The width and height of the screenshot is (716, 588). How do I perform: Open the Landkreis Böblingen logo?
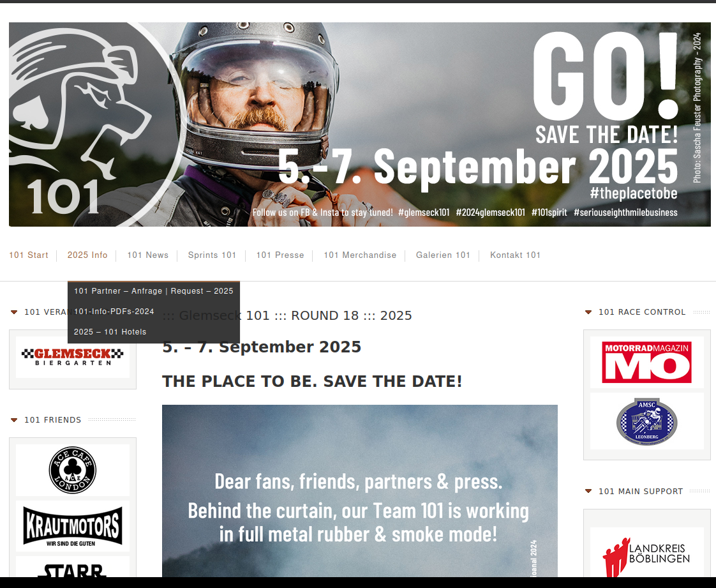(646, 554)
